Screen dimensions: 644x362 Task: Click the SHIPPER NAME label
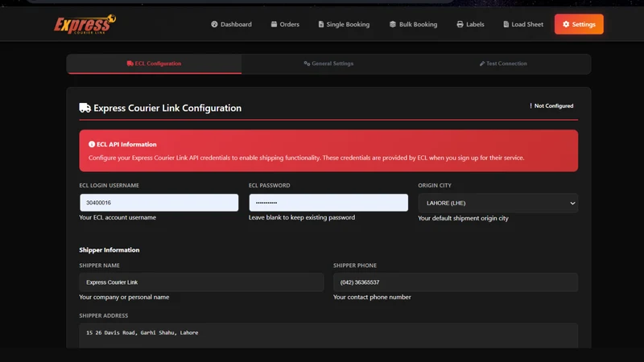tap(99, 265)
